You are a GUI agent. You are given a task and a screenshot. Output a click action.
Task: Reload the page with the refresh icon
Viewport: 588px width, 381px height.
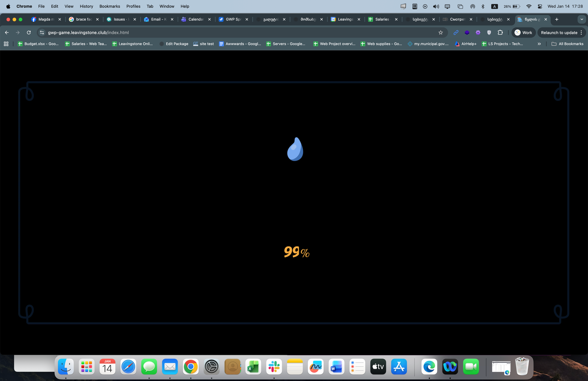click(x=29, y=33)
